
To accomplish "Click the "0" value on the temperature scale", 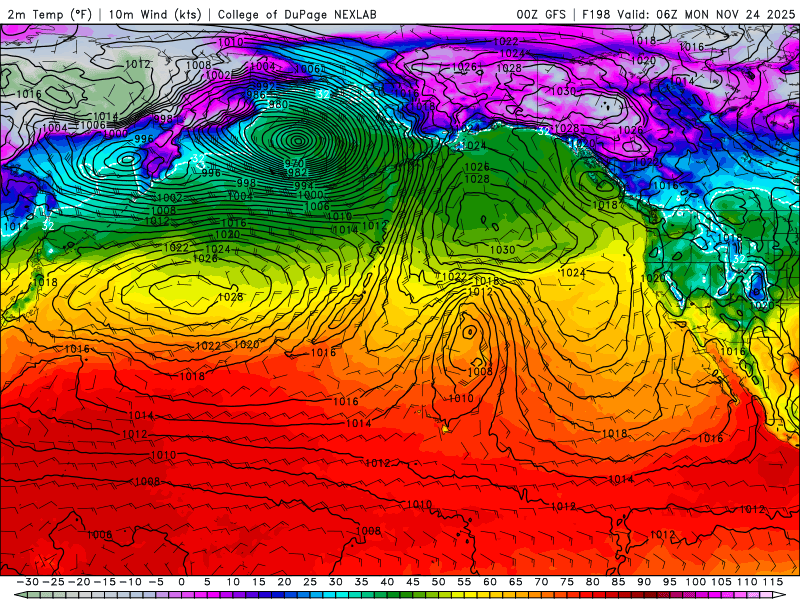I will [182, 582].
